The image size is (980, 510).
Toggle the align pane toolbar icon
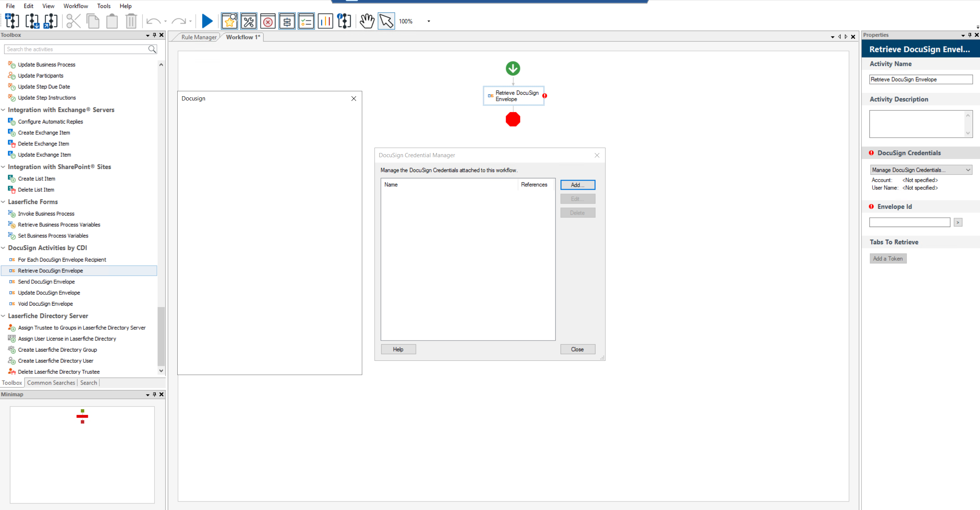pos(287,21)
